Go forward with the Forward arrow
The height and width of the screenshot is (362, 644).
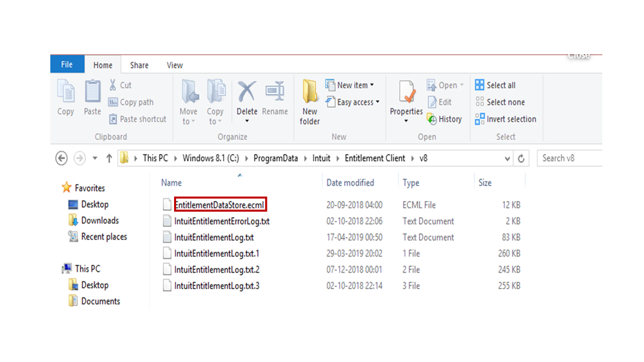pyautogui.click(x=80, y=158)
